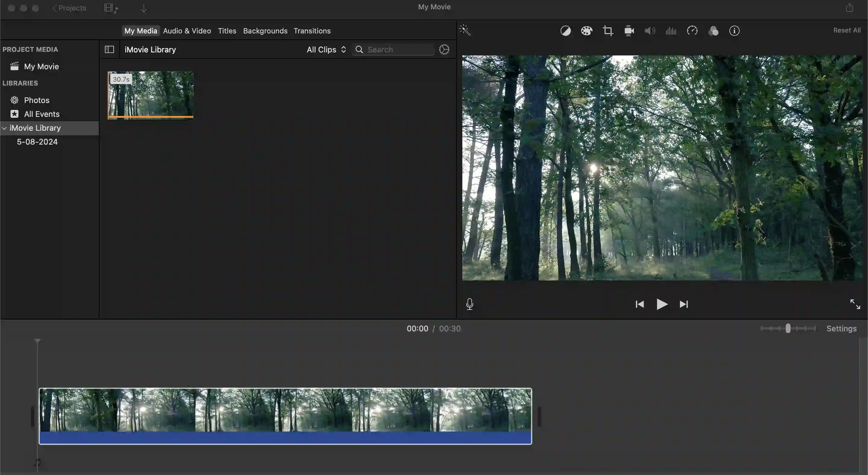Open the search filter gear menu
Image resolution: width=868 pixels, height=475 pixels.
(x=445, y=49)
